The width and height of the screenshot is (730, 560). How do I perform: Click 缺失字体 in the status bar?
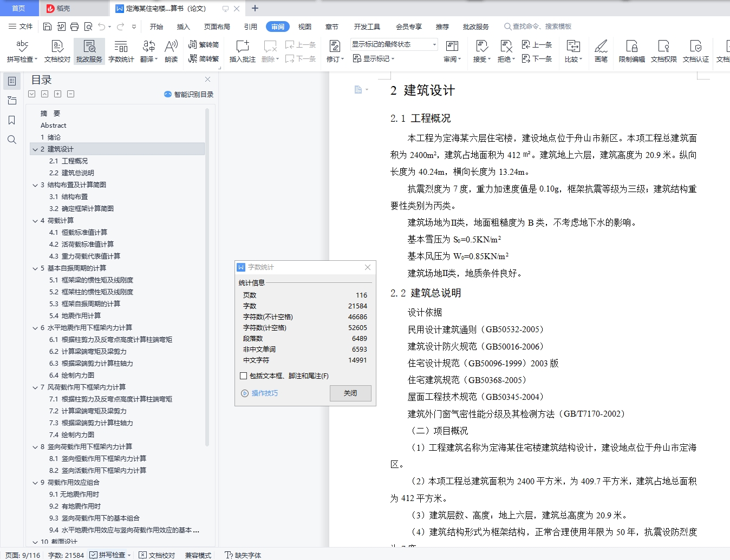tap(243, 555)
